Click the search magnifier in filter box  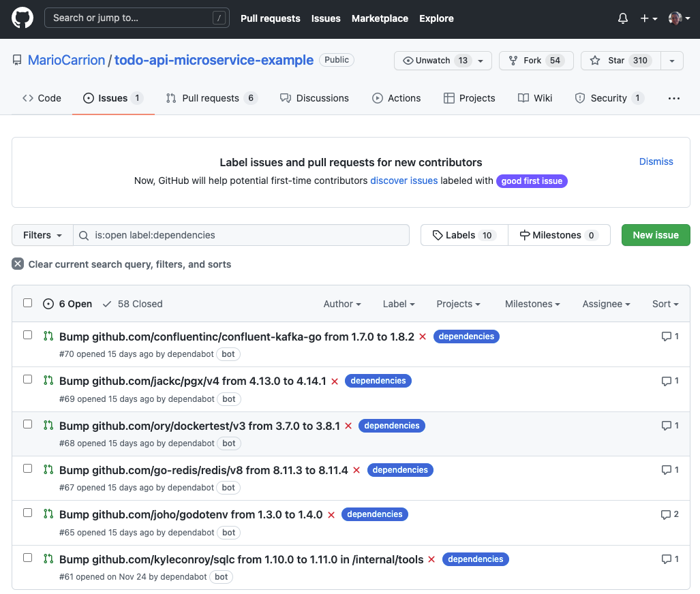pyautogui.click(x=83, y=235)
